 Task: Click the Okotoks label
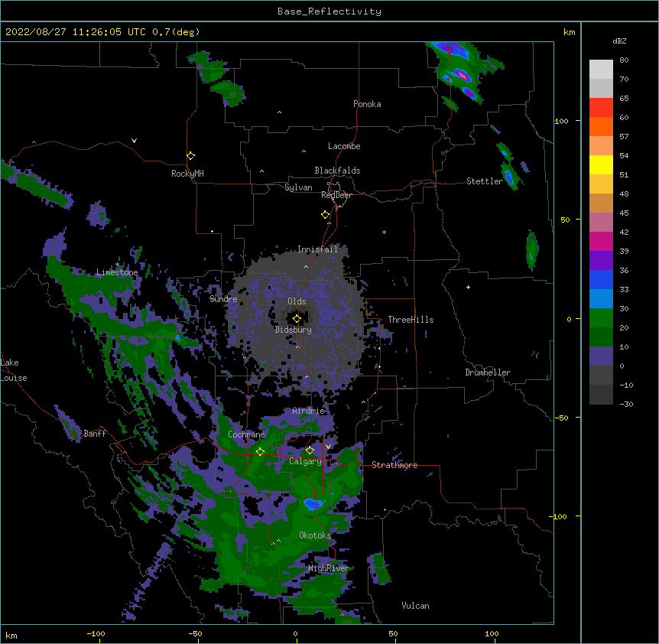pyautogui.click(x=315, y=535)
